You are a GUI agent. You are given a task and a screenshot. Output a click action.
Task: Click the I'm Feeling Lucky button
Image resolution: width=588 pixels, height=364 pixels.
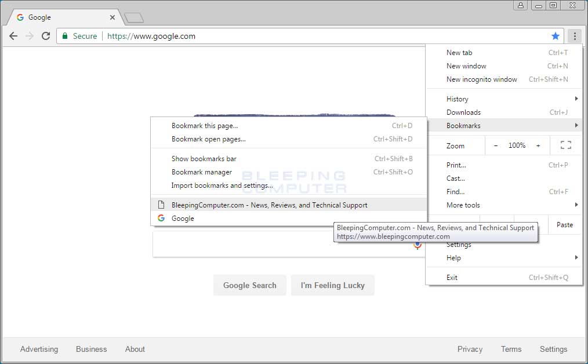[x=333, y=285]
